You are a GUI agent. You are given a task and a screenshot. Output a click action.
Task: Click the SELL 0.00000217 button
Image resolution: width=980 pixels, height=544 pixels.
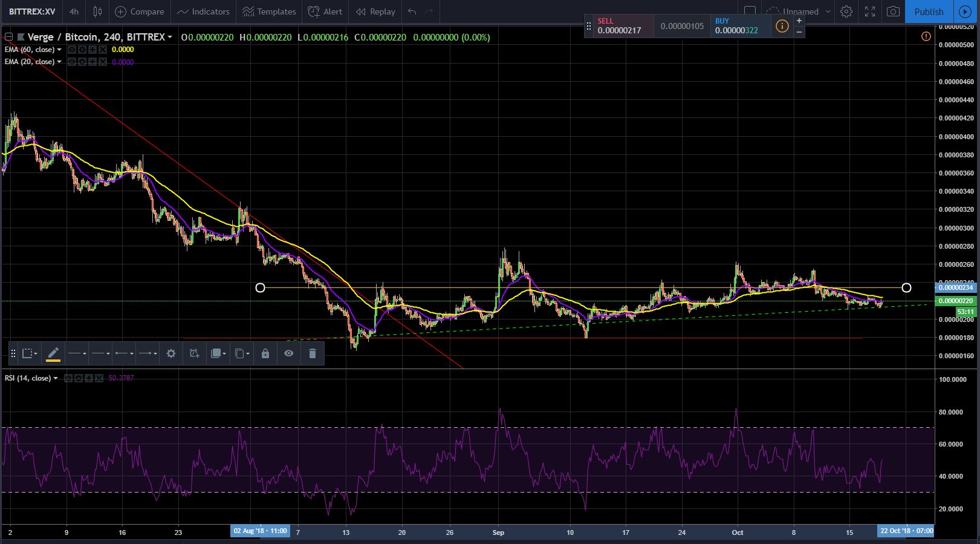623,26
